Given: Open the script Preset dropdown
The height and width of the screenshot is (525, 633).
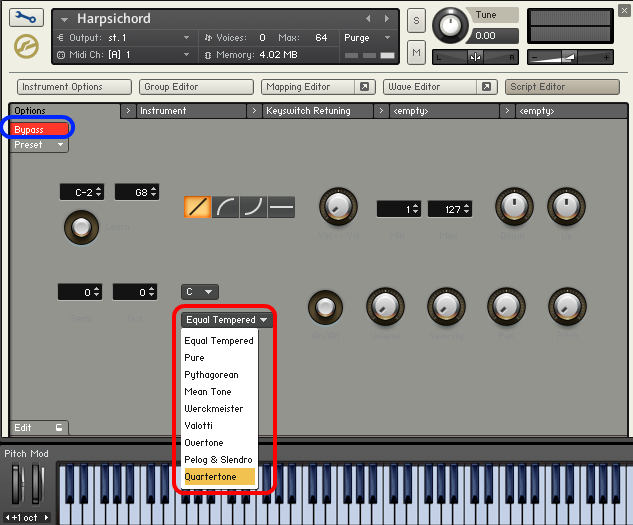Looking at the screenshot, I should 39,145.
